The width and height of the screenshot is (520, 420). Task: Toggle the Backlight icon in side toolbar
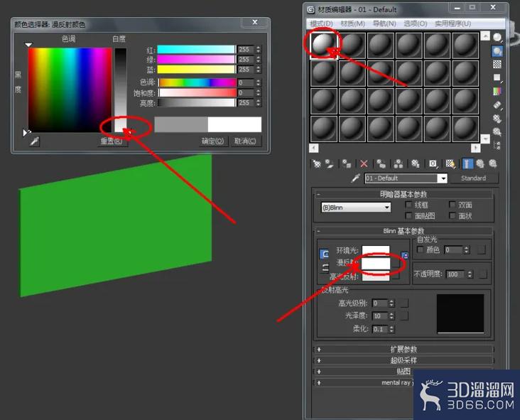pyautogui.click(x=497, y=51)
